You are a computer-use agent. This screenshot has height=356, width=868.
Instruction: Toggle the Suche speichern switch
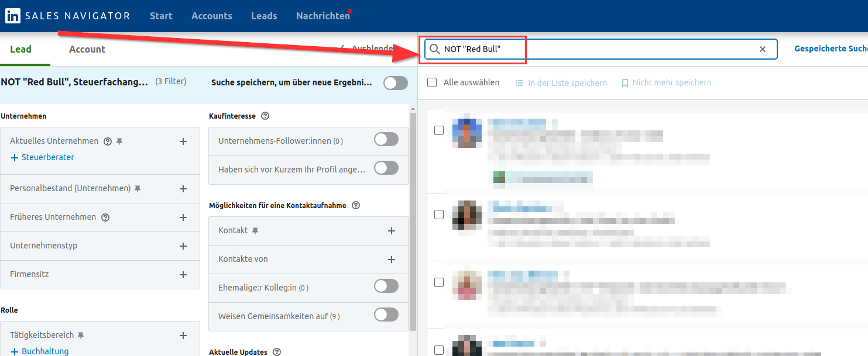point(396,83)
